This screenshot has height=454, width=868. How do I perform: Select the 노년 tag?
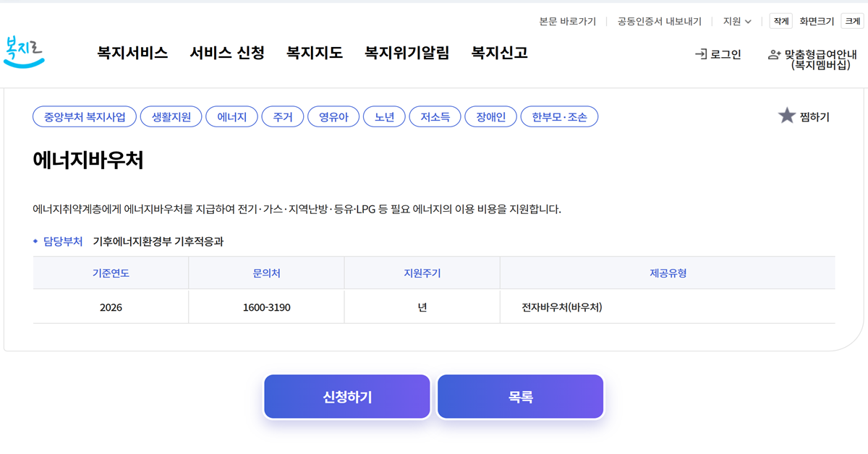tap(384, 116)
